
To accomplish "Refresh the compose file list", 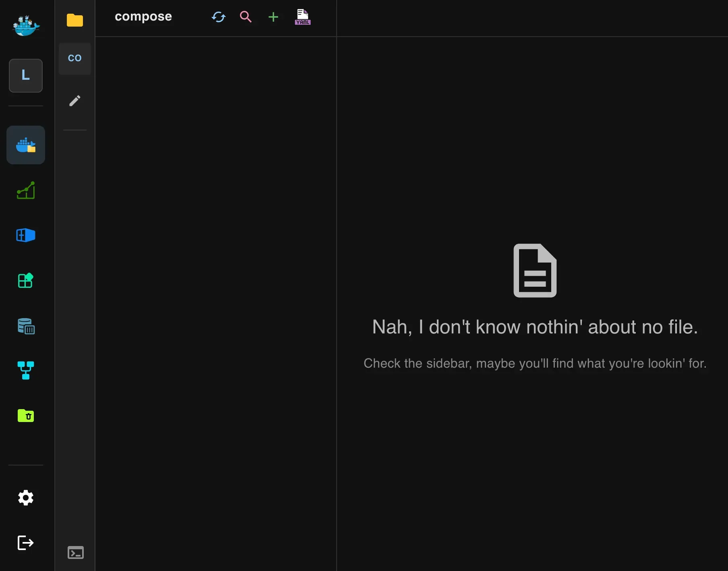I will click(219, 17).
